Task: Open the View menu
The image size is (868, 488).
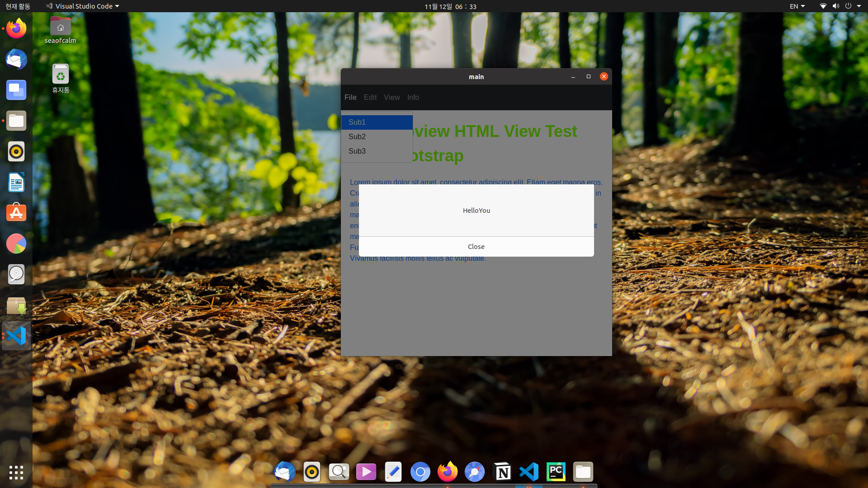Action: pos(392,97)
